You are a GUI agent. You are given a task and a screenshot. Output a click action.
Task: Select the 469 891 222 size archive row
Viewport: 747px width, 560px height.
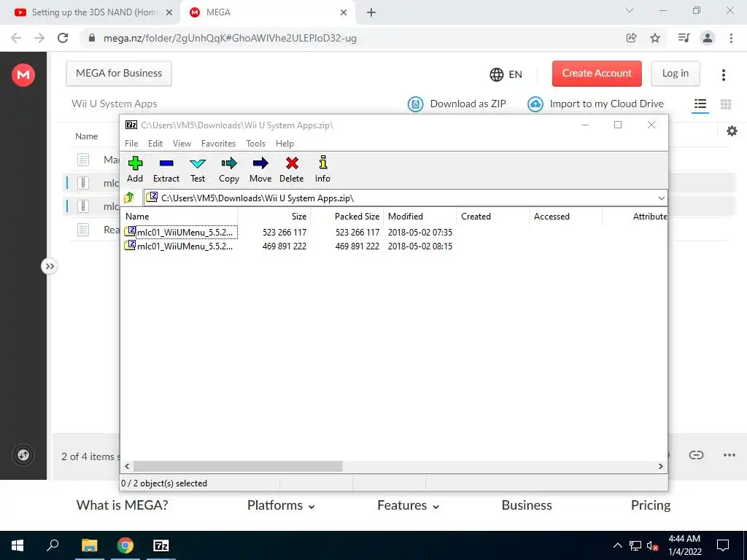coord(288,246)
